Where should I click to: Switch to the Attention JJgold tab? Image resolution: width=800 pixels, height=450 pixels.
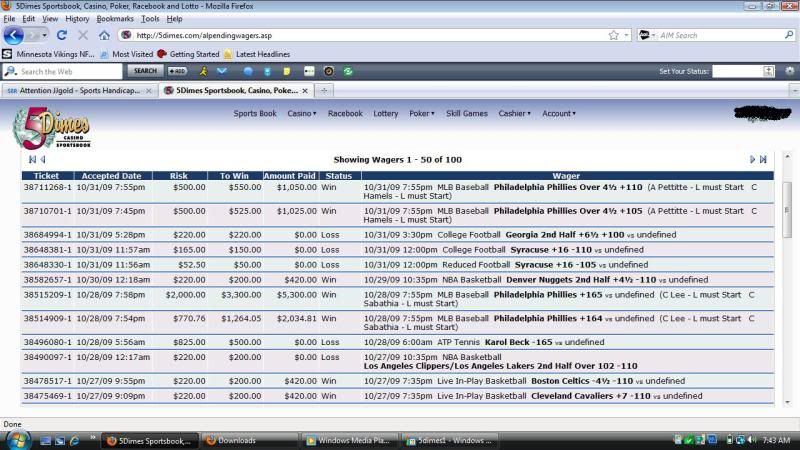tap(79, 90)
